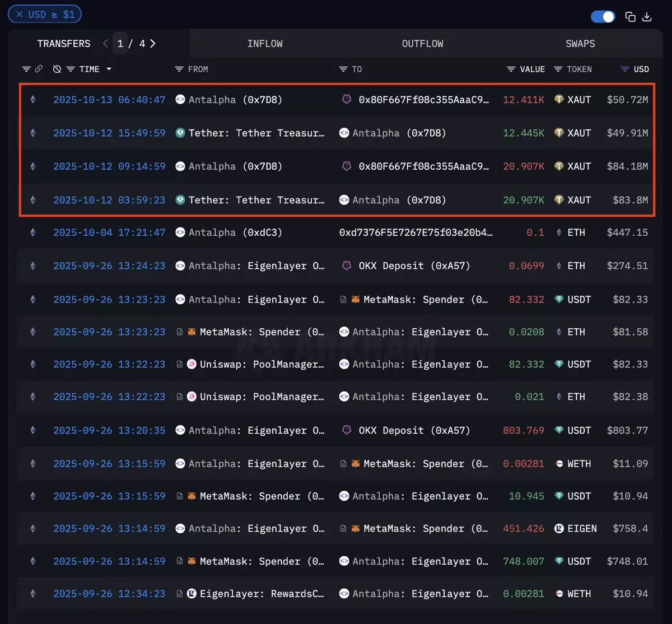Open the TIME column sort dropdown arrow
The image size is (672, 624).
[109, 69]
